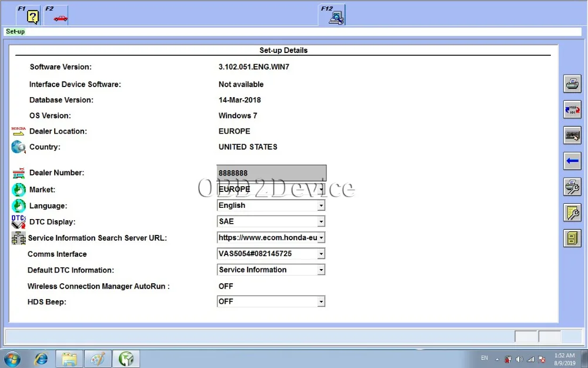The image size is (588, 368).
Task: Click the network icon beside Server URL
Action: pyautogui.click(x=18, y=238)
